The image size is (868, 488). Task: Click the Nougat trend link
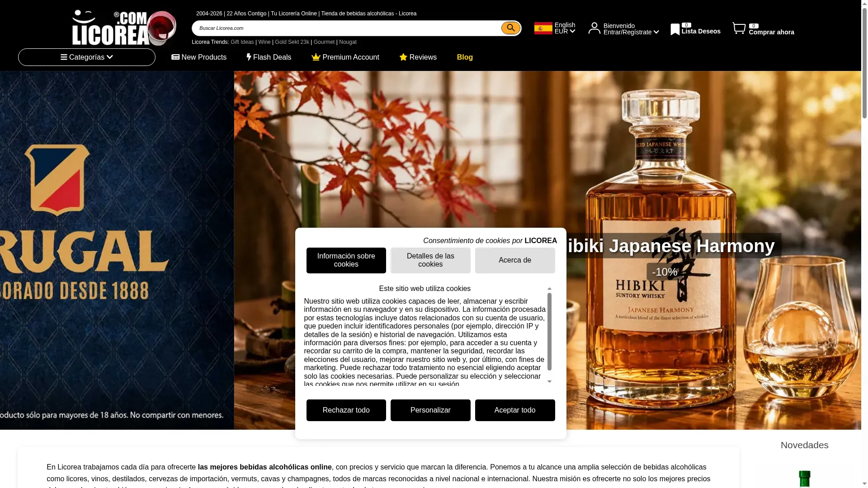click(x=348, y=42)
